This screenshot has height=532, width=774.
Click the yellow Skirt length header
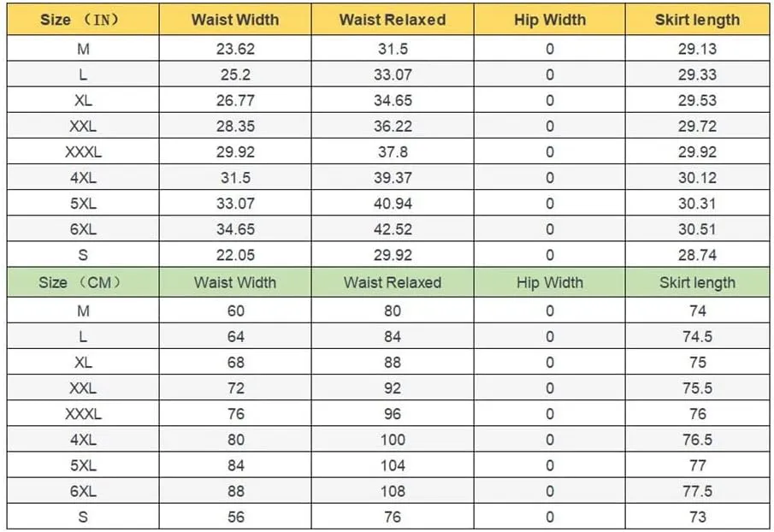coord(697,20)
